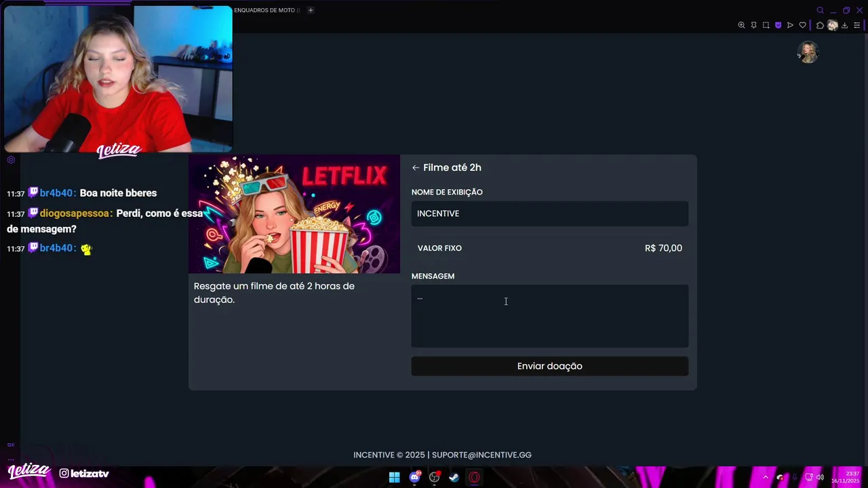
Task: Click the reward description about 2 horas
Action: pyautogui.click(x=274, y=293)
